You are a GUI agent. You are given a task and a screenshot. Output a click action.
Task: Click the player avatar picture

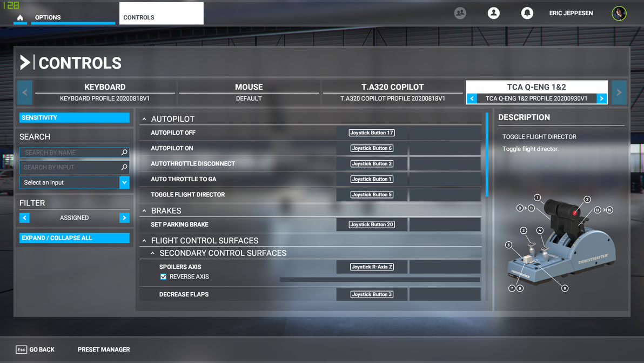point(619,13)
